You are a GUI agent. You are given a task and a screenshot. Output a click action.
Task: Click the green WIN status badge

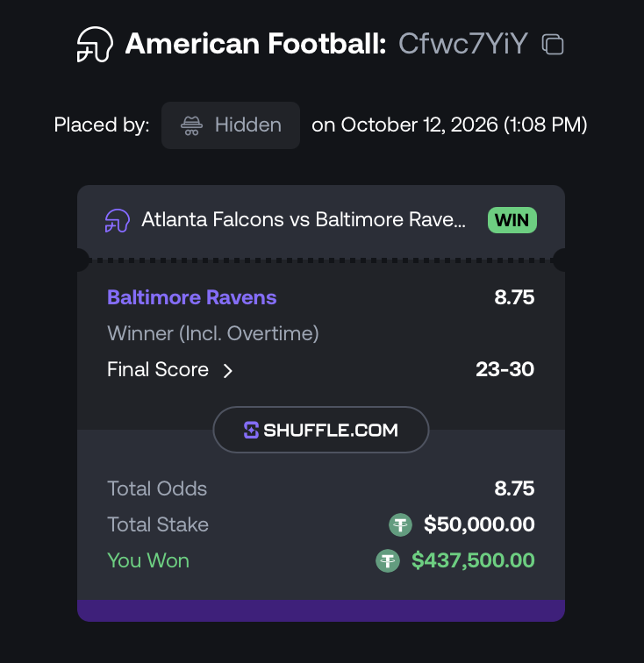point(512,220)
